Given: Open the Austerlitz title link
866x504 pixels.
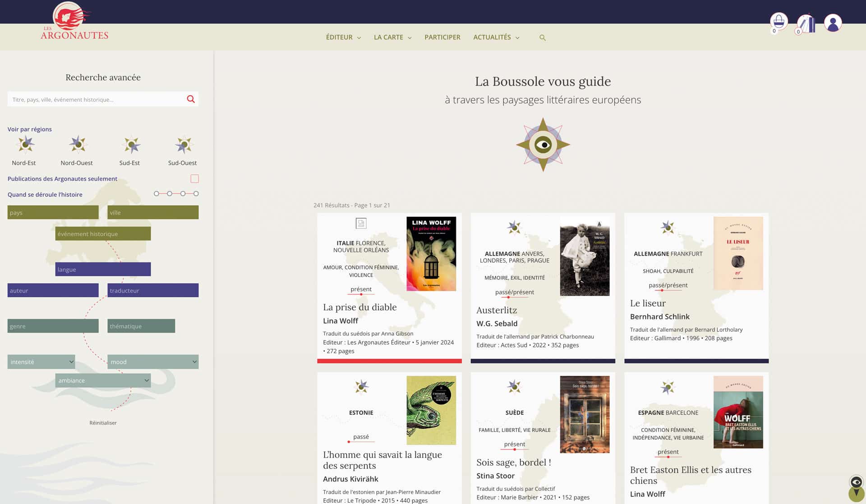Looking at the screenshot, I should [x=497, y=310].
